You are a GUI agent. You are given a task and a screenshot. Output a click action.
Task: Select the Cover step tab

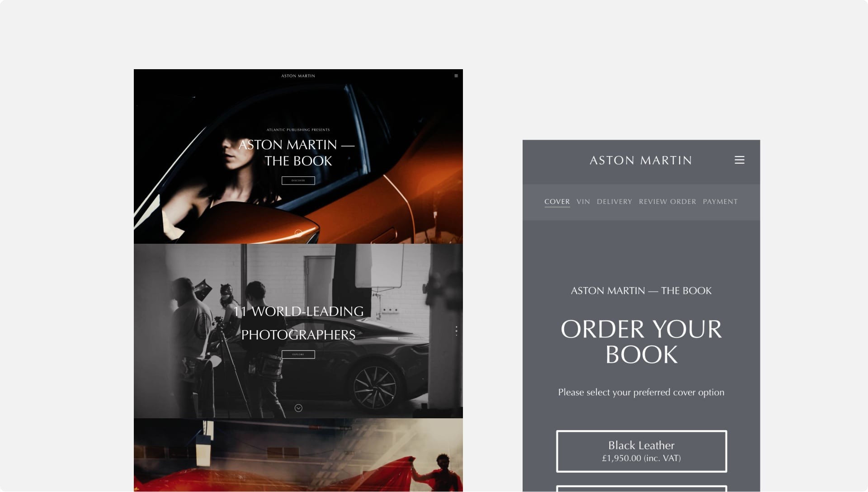[x=557, y=202]
